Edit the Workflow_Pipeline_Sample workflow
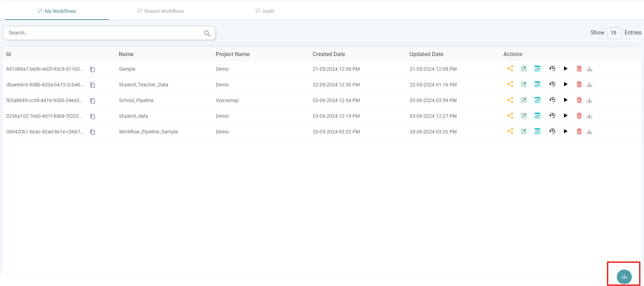The image size is (644, 286). [524, 131]
